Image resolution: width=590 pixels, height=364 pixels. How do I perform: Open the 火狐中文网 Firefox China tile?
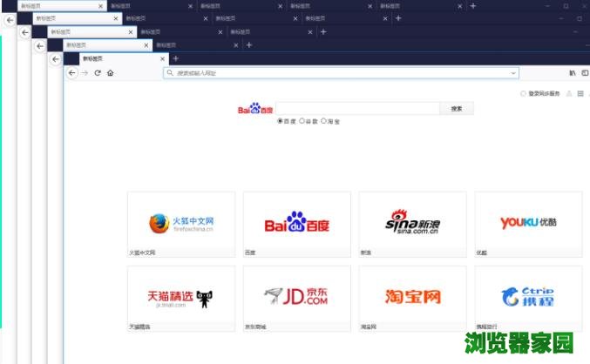tap(181, 224)
